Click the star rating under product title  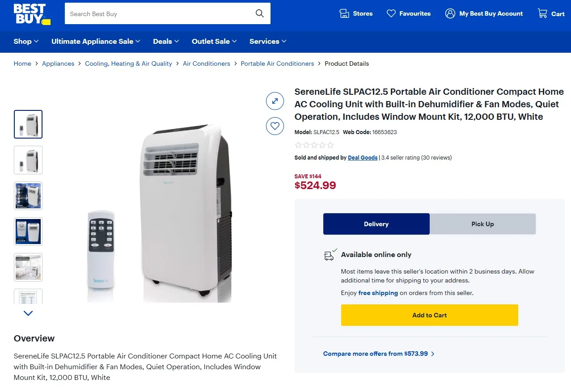click(x=314, y=145)
